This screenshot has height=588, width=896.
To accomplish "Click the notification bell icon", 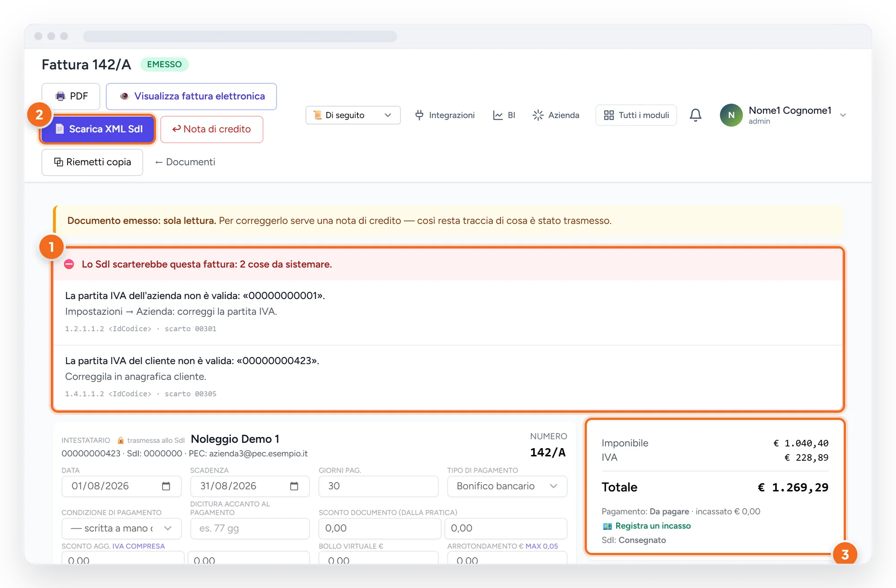I will (695, 115).
